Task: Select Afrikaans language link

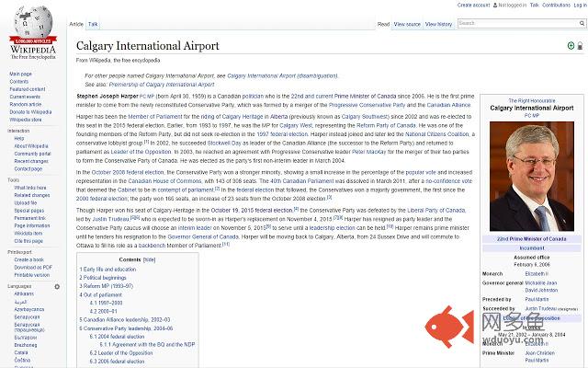Action: click(x=24, y=294)
